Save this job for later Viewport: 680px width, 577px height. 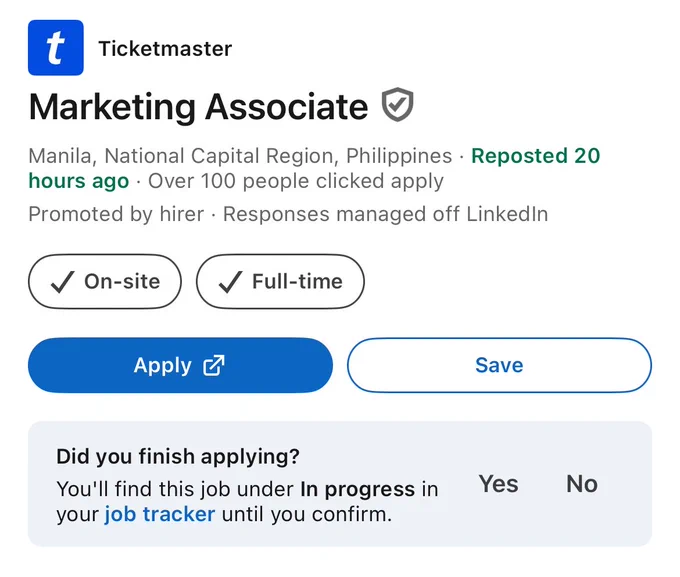pos(499,365)
